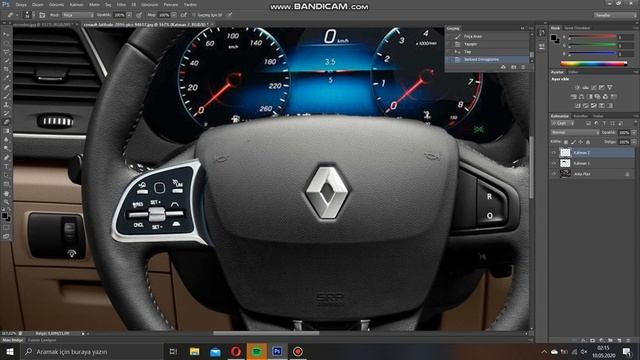Add a Levels adjustment layer

coord(585,87)
